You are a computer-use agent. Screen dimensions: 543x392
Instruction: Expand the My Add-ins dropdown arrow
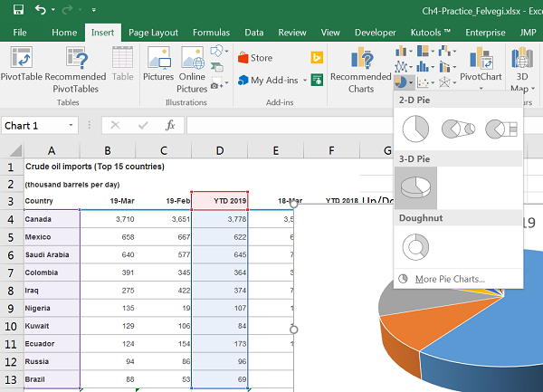[305, 81]
